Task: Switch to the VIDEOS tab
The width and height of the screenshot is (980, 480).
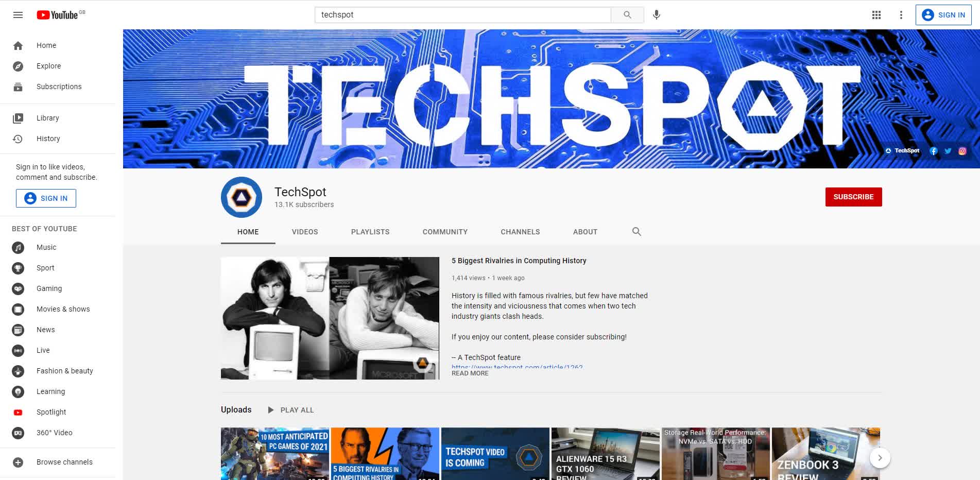Action: pos(305,232)
